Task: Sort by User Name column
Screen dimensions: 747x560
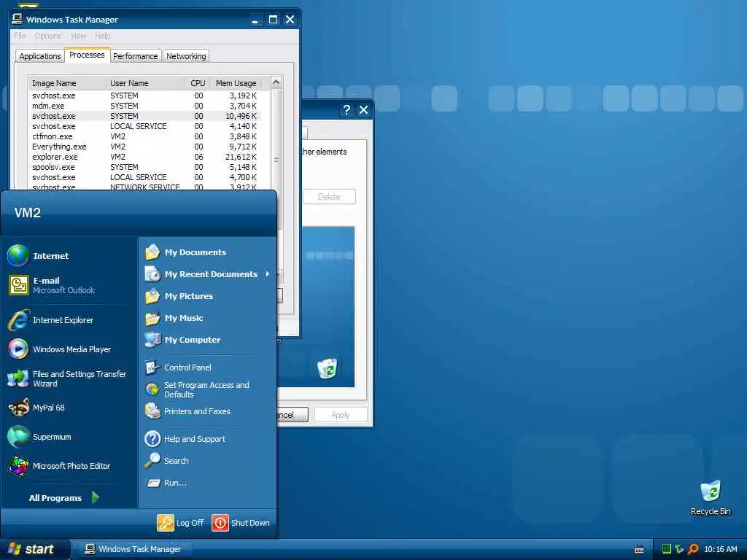Action: (145, 83)
